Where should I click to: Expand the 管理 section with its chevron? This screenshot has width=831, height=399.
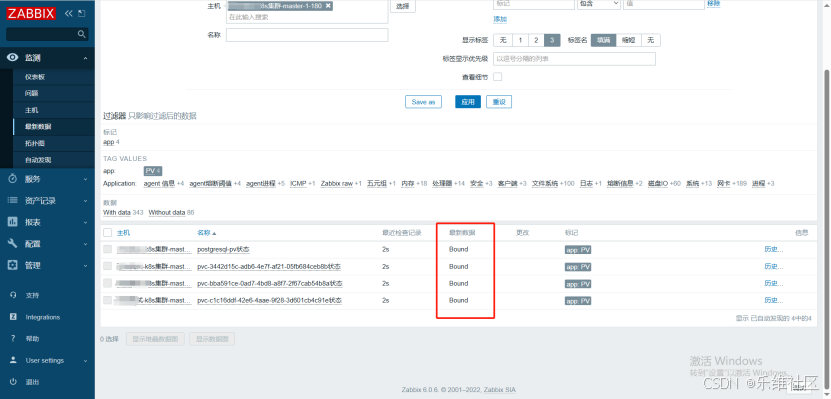(85, 265)
